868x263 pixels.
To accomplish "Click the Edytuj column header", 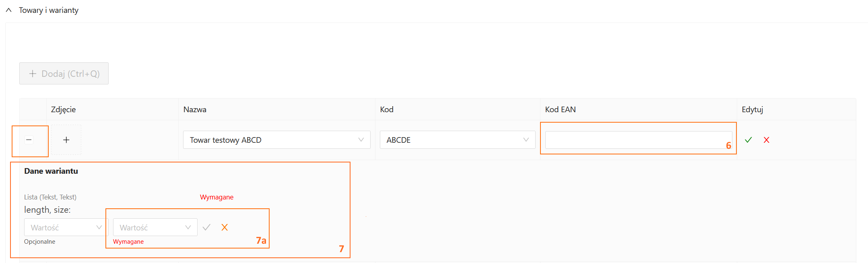I will tap(752, 109).
